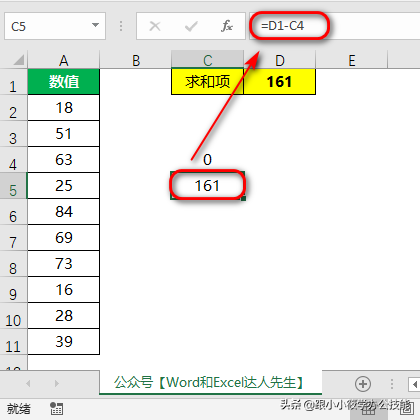Select row 5 header

[13, 186]
